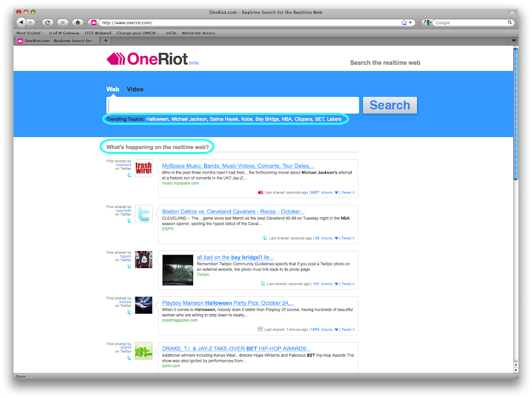Click the scrollbar down arrow
The width and height of the screenshot is (532, 398).
pos(516,370)
